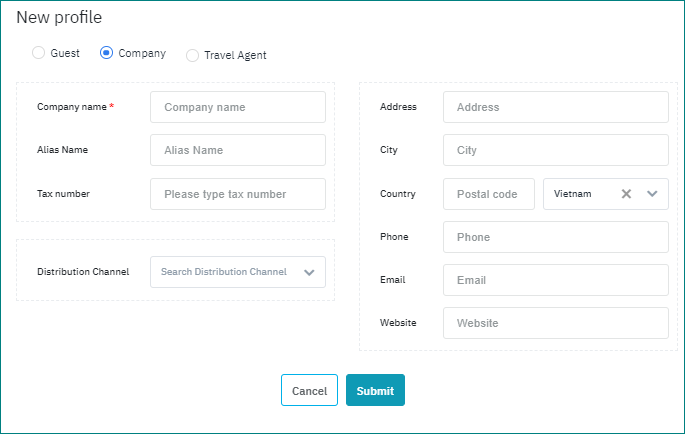Focus the Tax number input
685x434 pixels.
point(238,194)
